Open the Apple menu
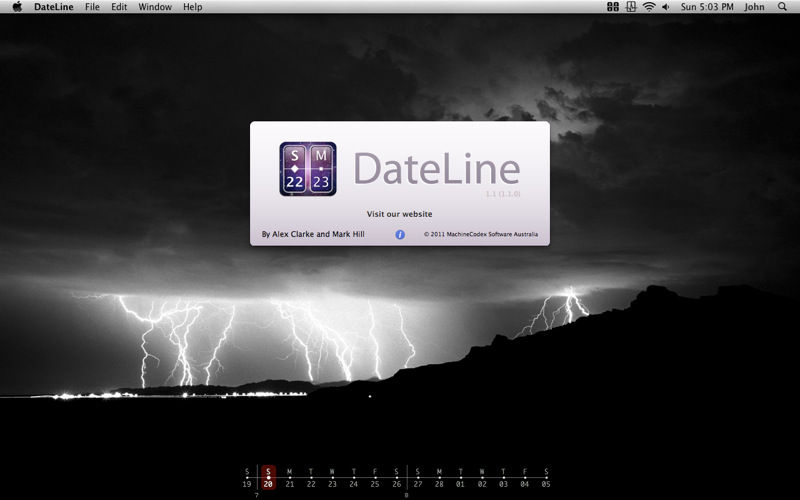800x500 pixels. point(17,7)
